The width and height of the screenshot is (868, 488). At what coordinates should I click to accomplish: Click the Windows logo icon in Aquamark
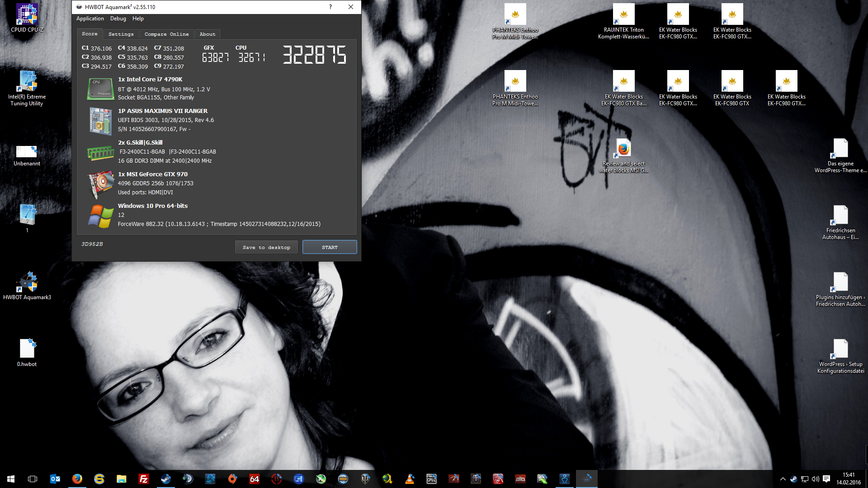(100, 216)
